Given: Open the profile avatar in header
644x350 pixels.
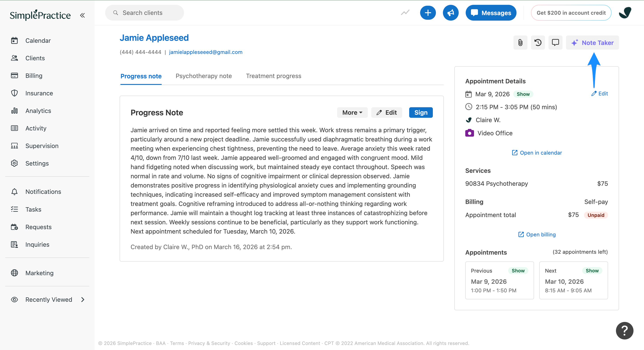Looking at the screenshot, I should click(625, 13).
